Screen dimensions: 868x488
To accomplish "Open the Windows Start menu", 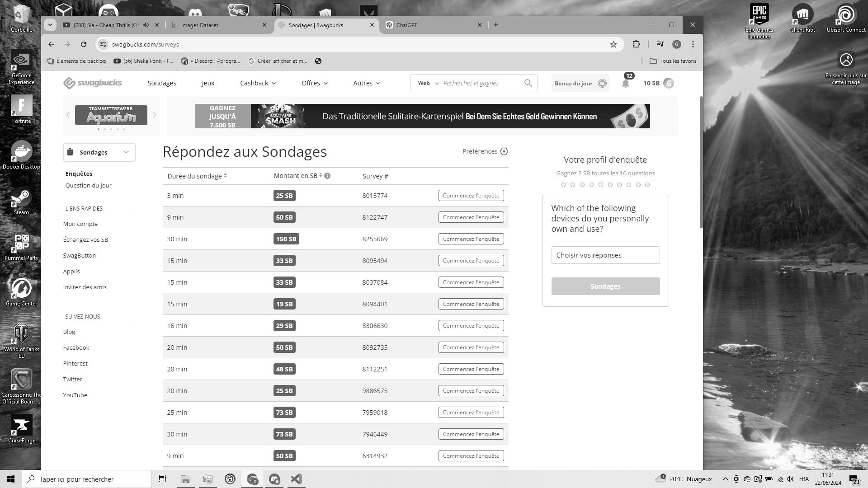I will [x=11, y=479].
